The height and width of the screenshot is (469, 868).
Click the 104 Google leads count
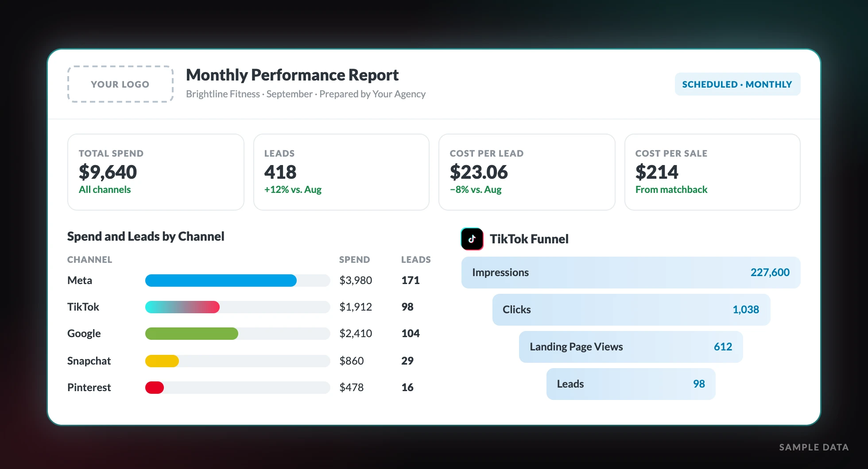(x=411, y=334)
